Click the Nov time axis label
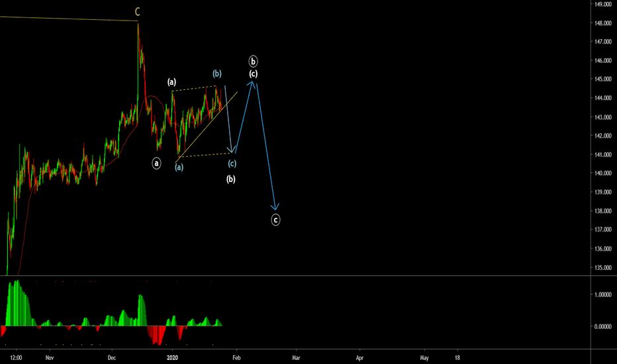The width and height of the screenshot is (617, 364). [49, 357]
